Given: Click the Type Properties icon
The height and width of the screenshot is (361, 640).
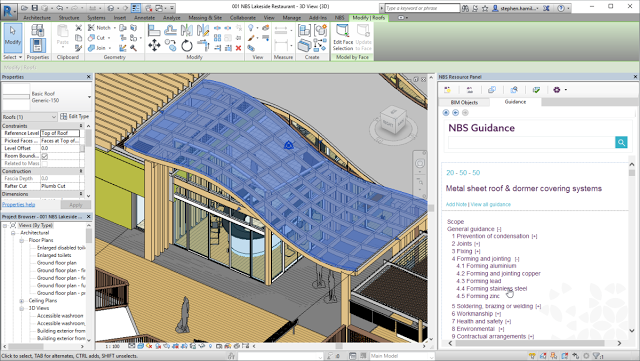Looking at the screenshot, I should point(38,30).
